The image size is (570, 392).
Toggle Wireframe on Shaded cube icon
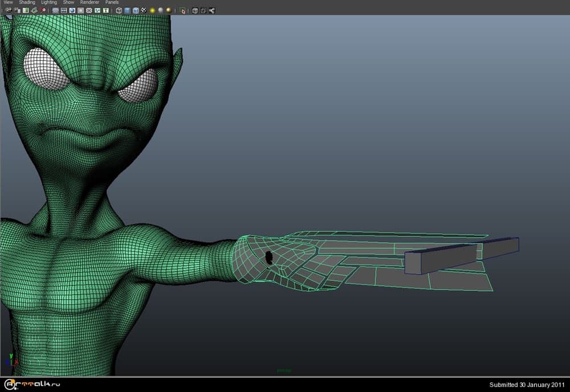[x=136, y=10]
